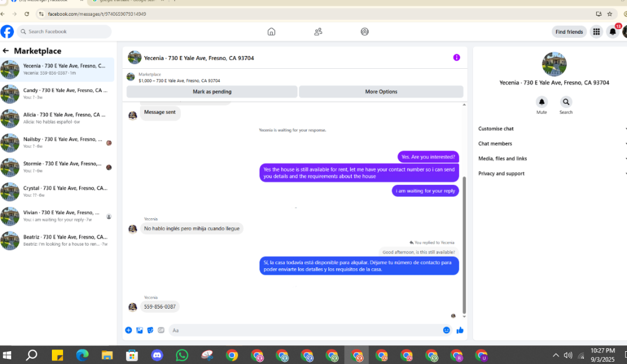Viewport: 627px width, 364px height.
Task: Open emoji picker smiley icon
Action: [446, 330]
